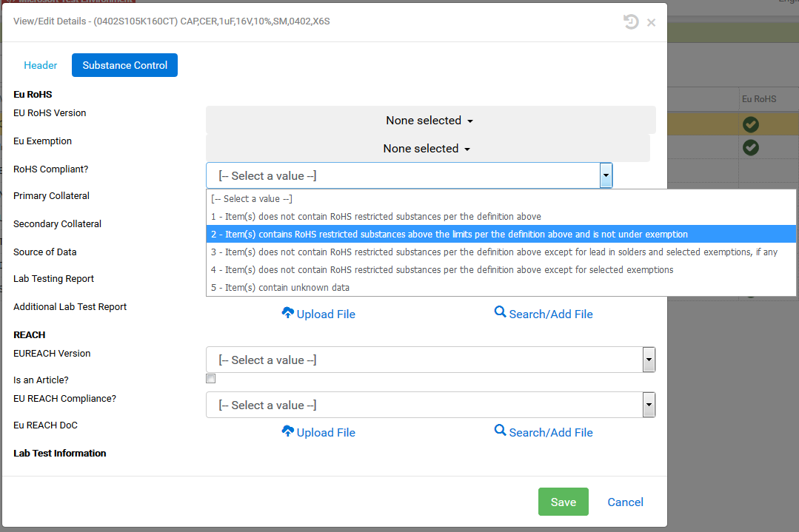
Task: Open the Eu Exemption None selected dropdown
Action: pos(427,149)
